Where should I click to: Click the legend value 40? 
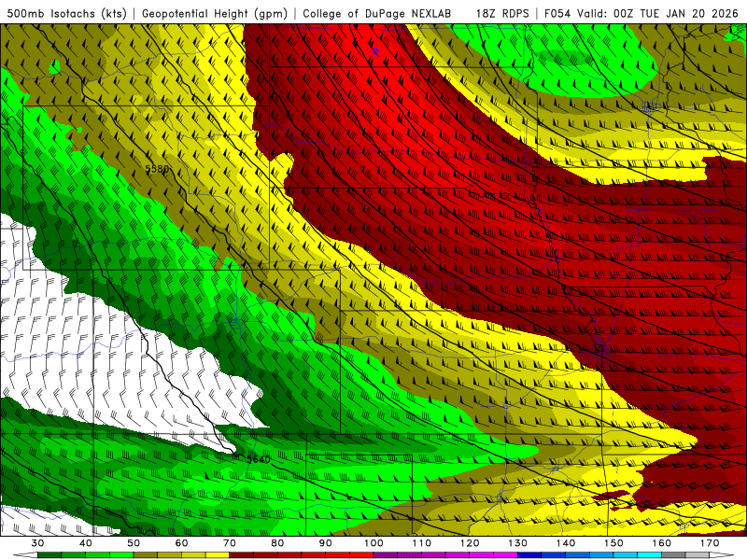click(86, 543)
